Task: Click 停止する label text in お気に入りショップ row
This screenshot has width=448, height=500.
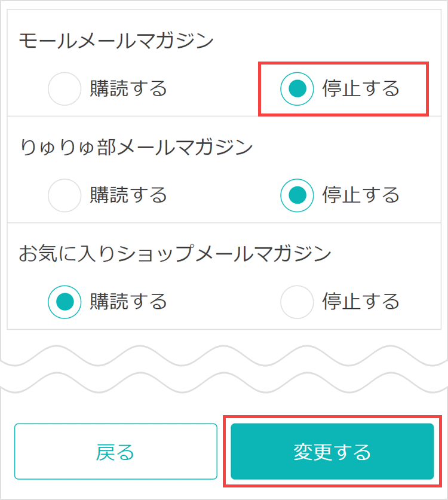Action: (361, 301)
